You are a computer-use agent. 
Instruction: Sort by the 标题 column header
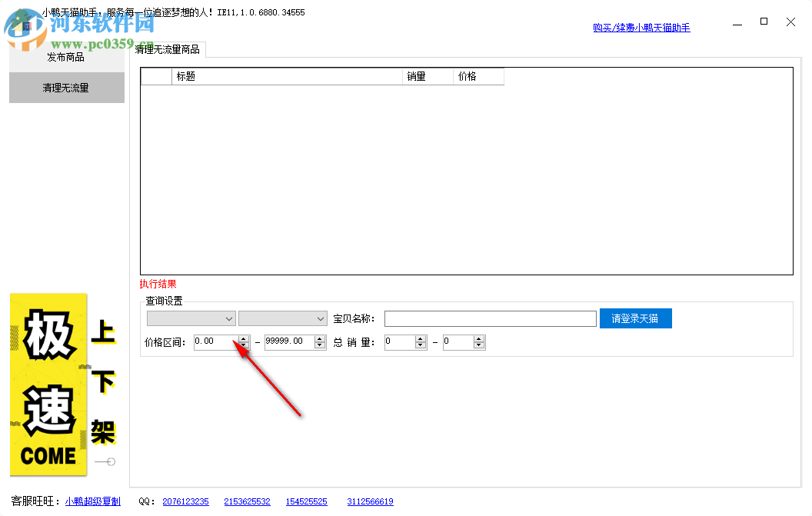[x=287, y=77]
